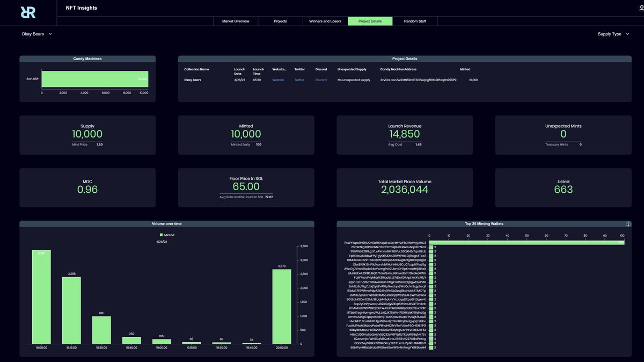The height and width of the screenshot is (362, 644).
Task: Select the Project Details tab
Action: [370, 21]
